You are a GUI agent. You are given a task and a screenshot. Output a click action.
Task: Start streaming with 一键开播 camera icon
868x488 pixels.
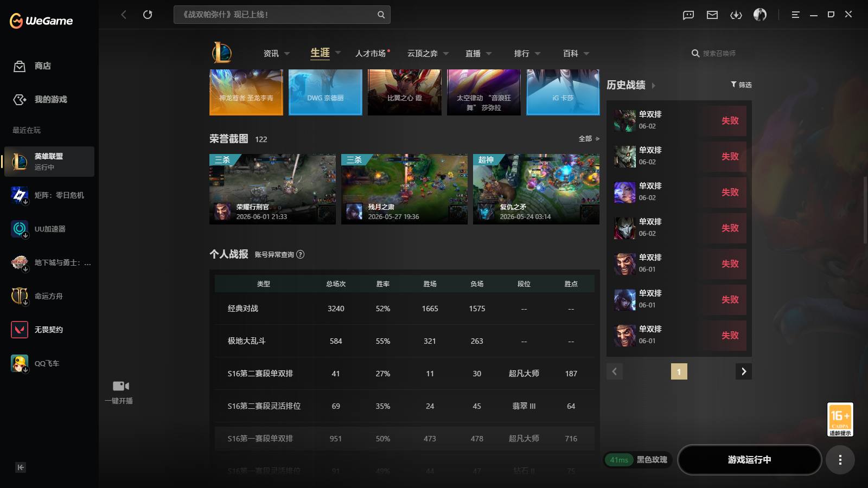tap(120, 386)
